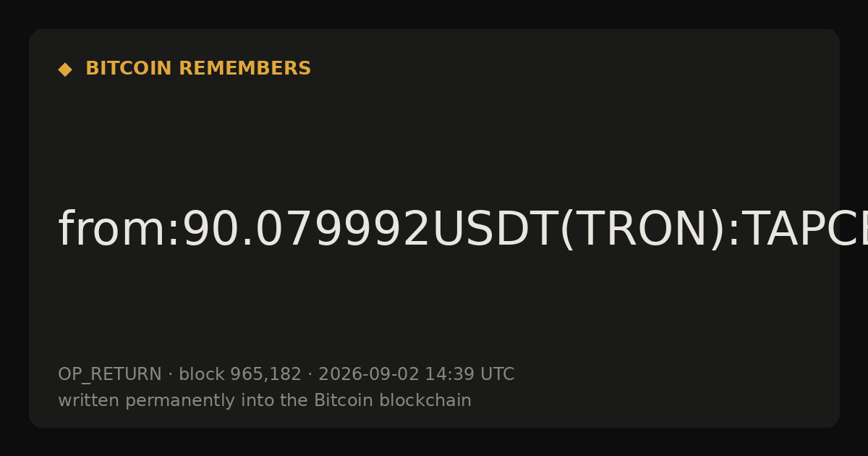The height and width of the screenshot is (456, 868).
Task: Click the separator dot before the date
Action: [310, 375]
